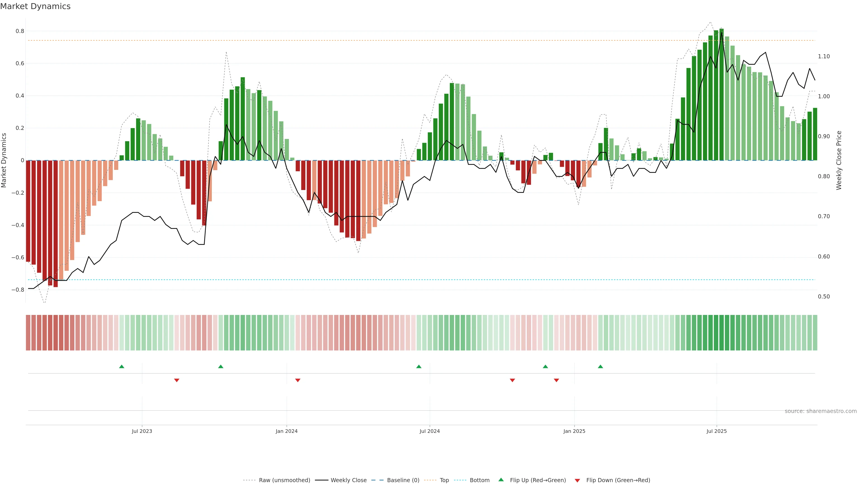Click the Jul 2025 x-axis label
This screenshot has height=488, width=868.
pyautogui.click(x=716, y=431)
